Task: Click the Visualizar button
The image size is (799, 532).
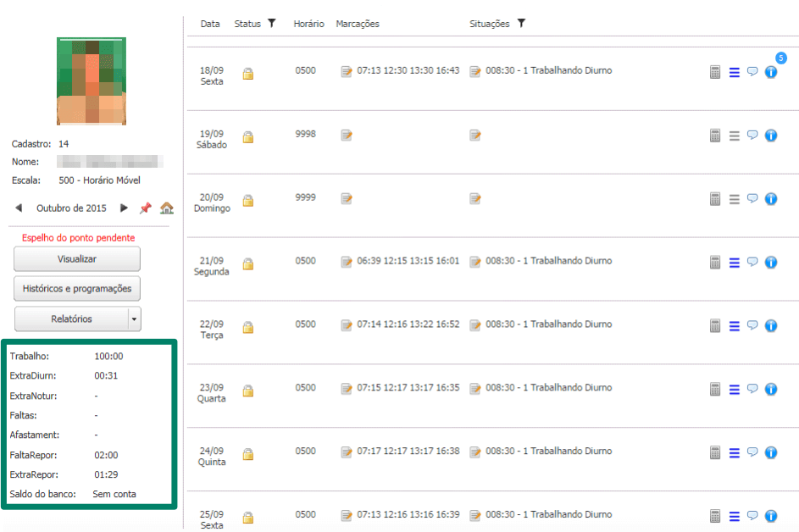Action: (77, 259)
